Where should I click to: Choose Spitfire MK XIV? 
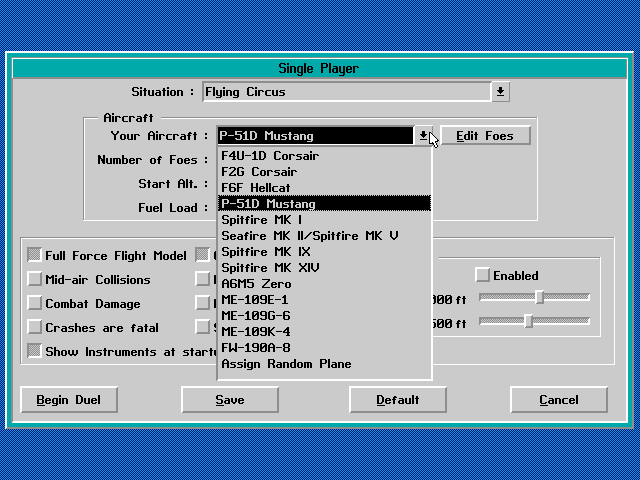(324, 267)
